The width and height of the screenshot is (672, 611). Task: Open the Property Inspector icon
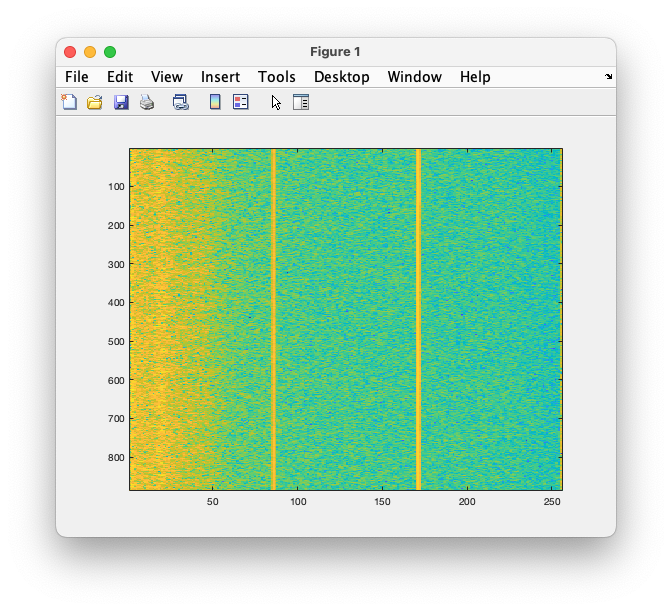tap(301, 102)
